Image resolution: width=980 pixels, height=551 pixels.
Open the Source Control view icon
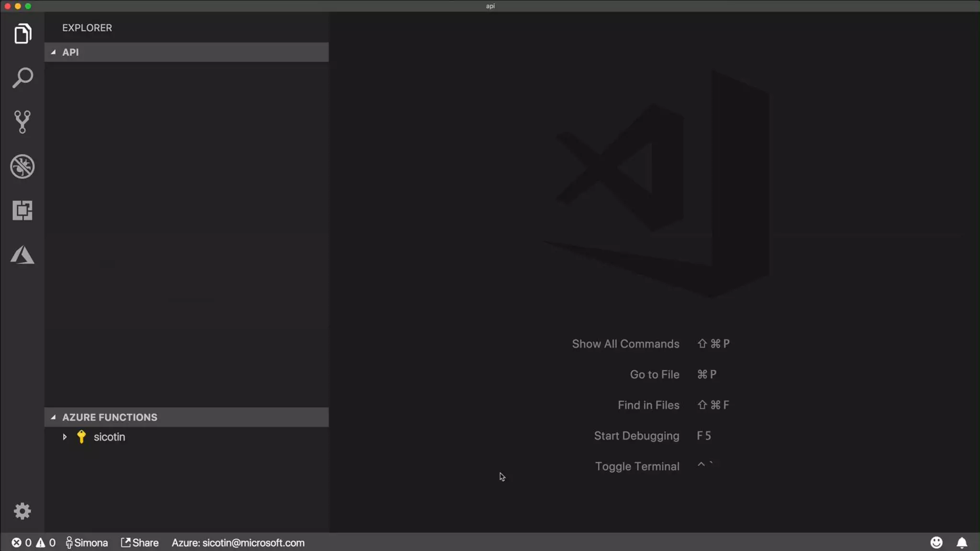(x=22, y=122)
